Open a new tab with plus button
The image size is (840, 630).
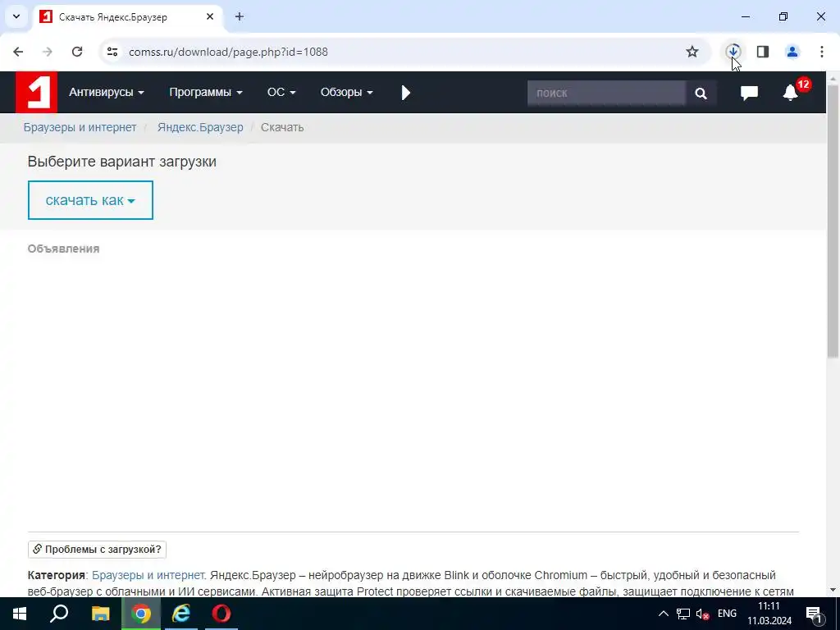[240, 16]
